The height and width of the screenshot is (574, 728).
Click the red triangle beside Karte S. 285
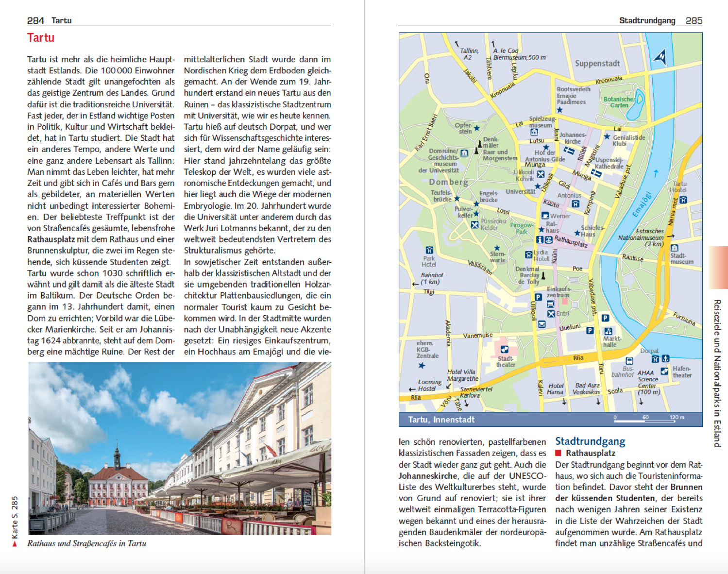15,544
